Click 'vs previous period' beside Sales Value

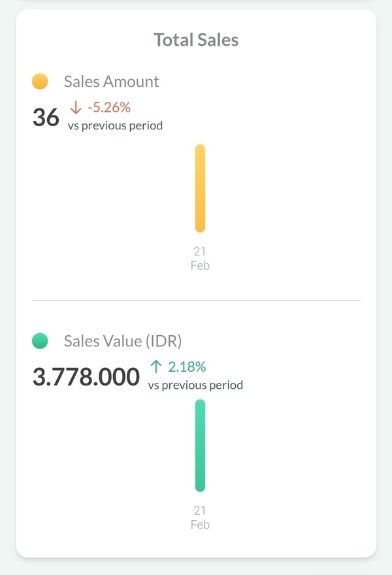coord(195,385)
